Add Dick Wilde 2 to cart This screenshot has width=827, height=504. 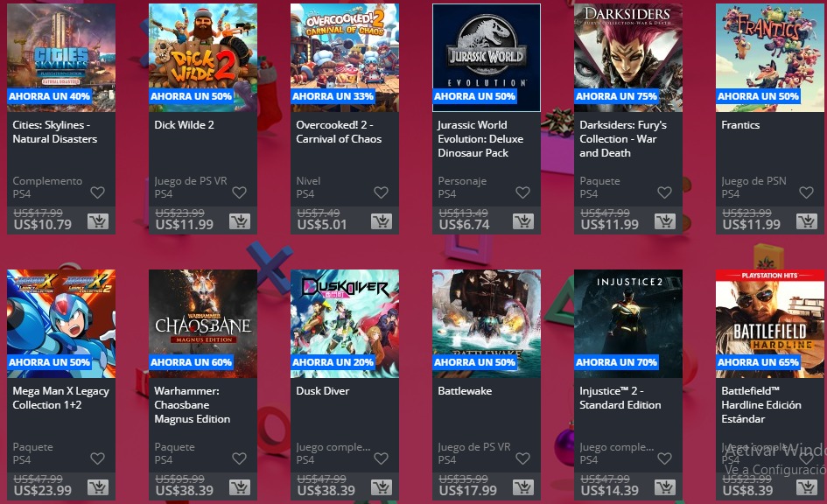click(x=240, y=221)
